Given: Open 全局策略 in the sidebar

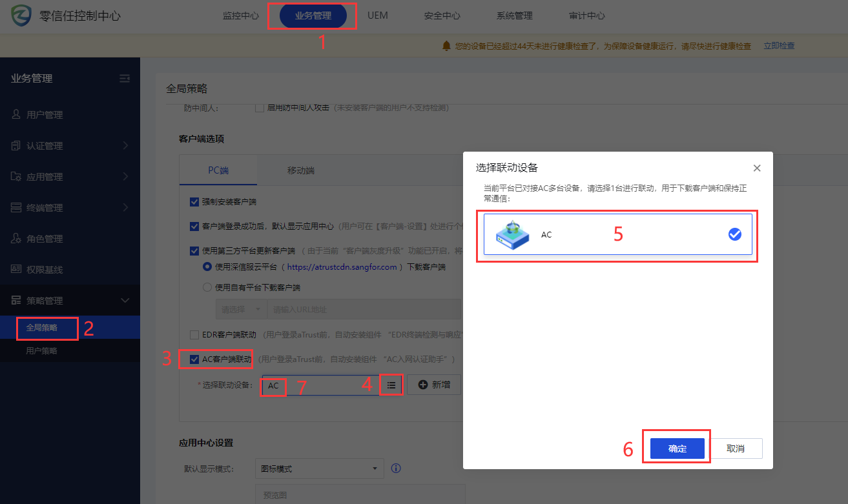Looking at the screenshot, I should click(42, 328).
